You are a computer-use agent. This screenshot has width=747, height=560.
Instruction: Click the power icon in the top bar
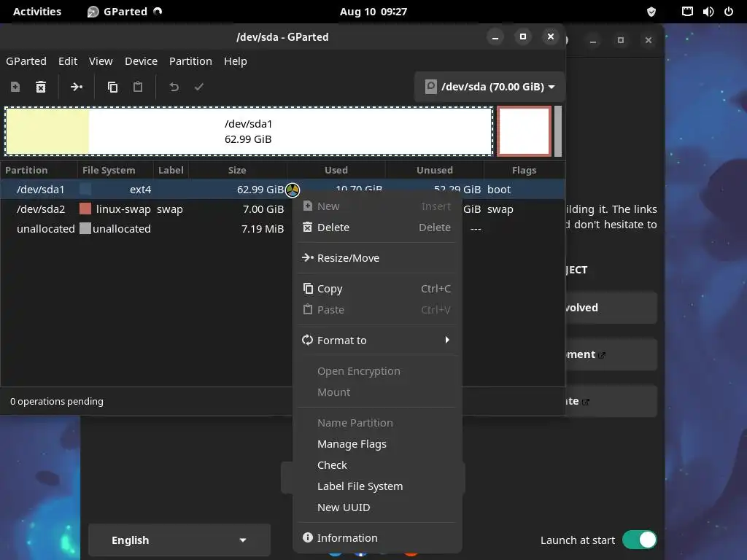[x=729, y=12]
